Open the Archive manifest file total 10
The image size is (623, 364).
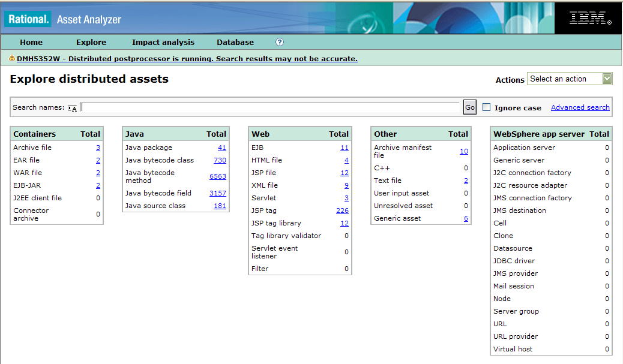[463, 151]
